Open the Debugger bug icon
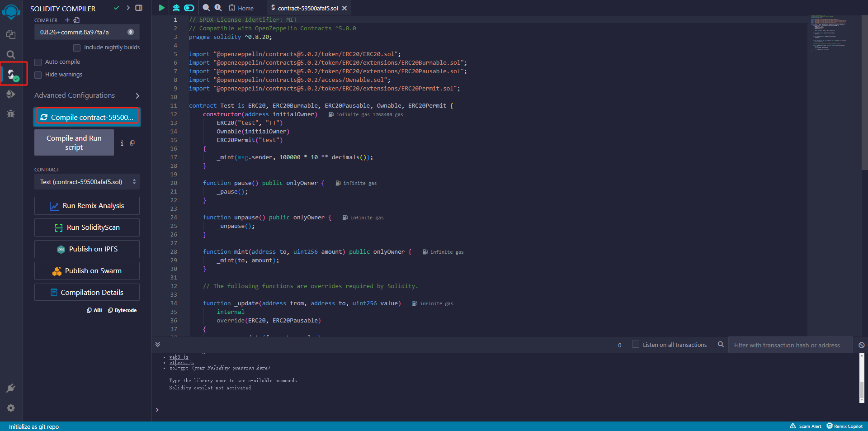This screenshot has width=868, height=431. click(x=11, y=114)
